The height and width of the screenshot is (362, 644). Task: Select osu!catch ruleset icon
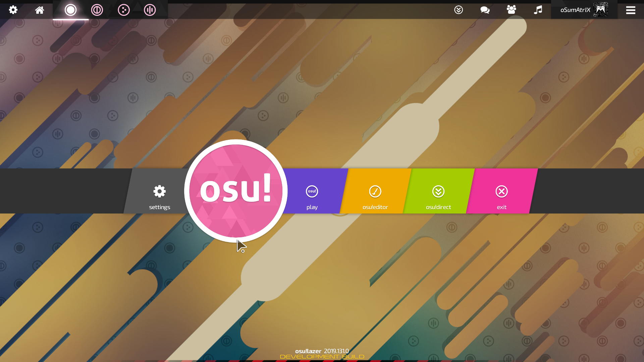click(123, 10)
